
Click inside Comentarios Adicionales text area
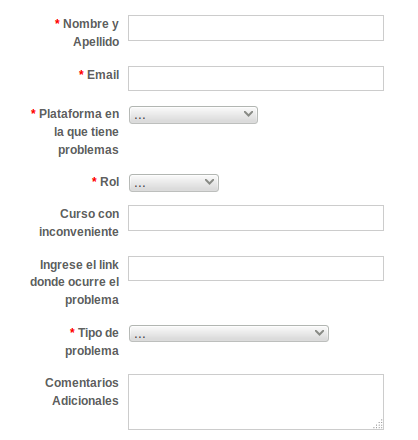tap(256, 402)
